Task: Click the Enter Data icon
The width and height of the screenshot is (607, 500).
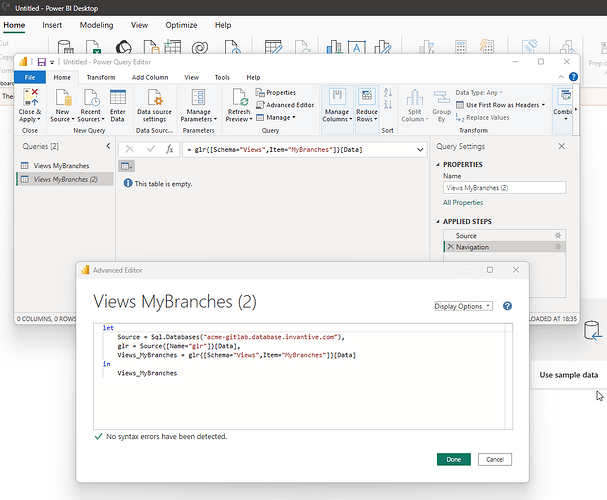Action: [x=117, y=97]
